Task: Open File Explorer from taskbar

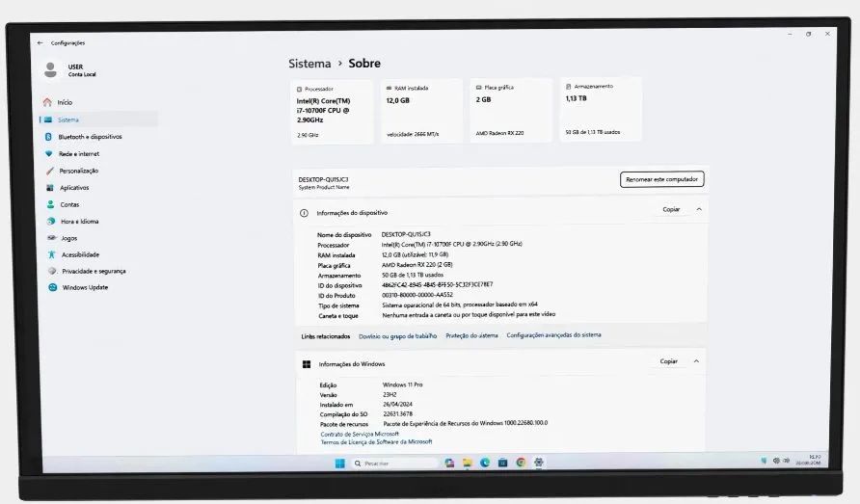Action: 468,464
